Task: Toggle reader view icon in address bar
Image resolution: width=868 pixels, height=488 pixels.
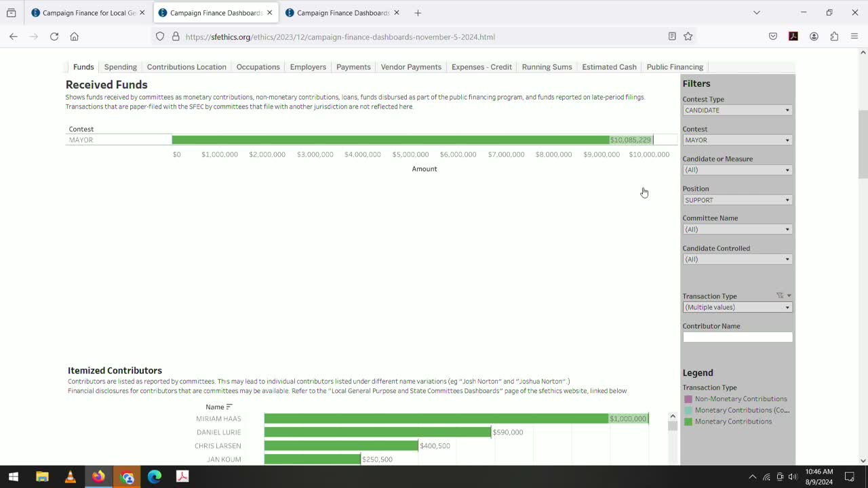Action: [672, 37]
